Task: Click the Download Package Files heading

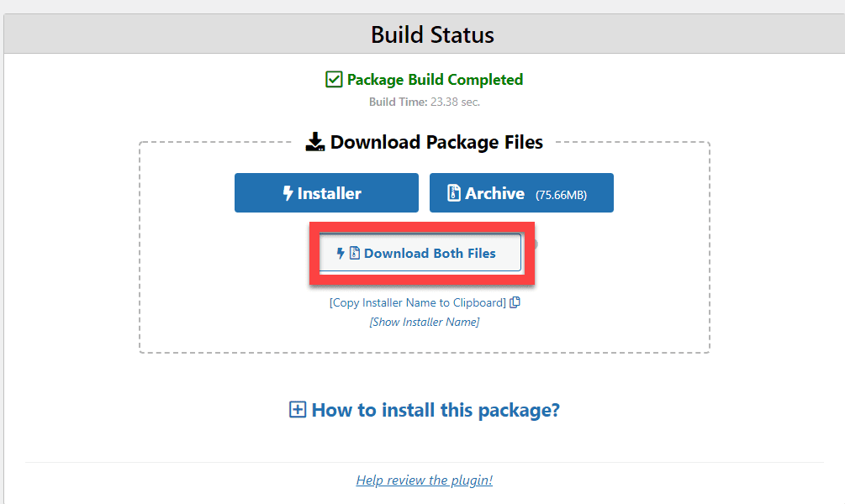Action: [x=436, y=142]
